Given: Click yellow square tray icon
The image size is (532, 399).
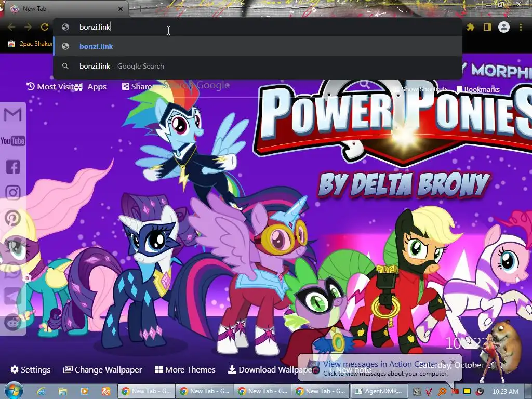Looking at the screenshot, I should coord(467,391).
